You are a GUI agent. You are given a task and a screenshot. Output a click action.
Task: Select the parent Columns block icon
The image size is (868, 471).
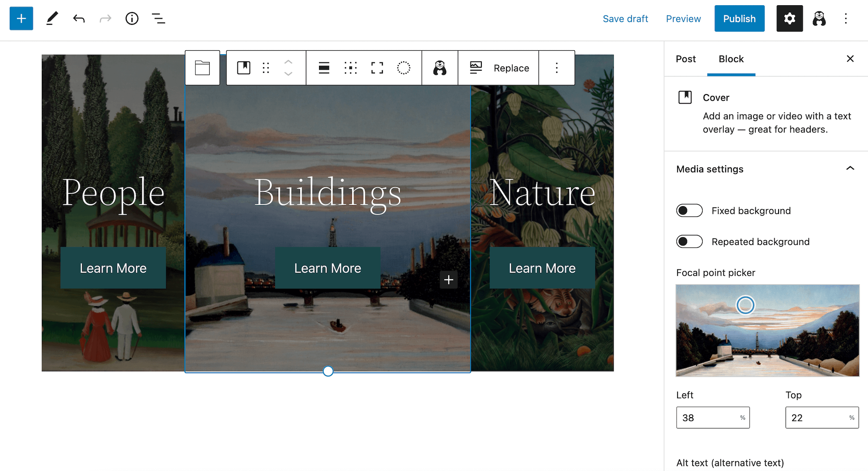point(202,68)
